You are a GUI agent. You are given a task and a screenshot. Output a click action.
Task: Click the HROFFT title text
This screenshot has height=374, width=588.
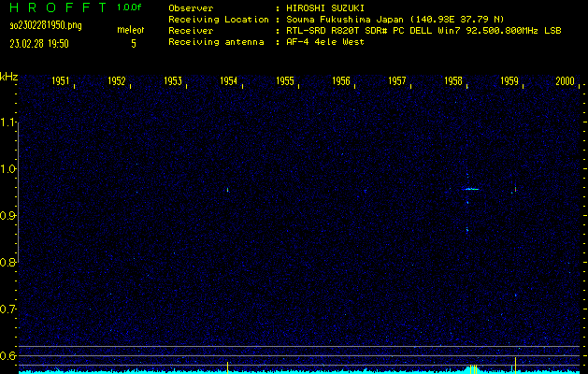coord(58,7)
